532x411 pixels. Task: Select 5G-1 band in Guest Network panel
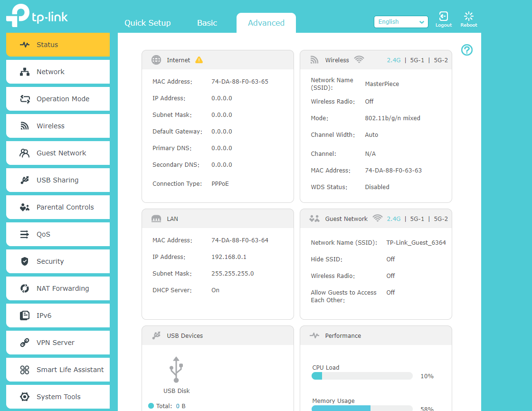417,219
